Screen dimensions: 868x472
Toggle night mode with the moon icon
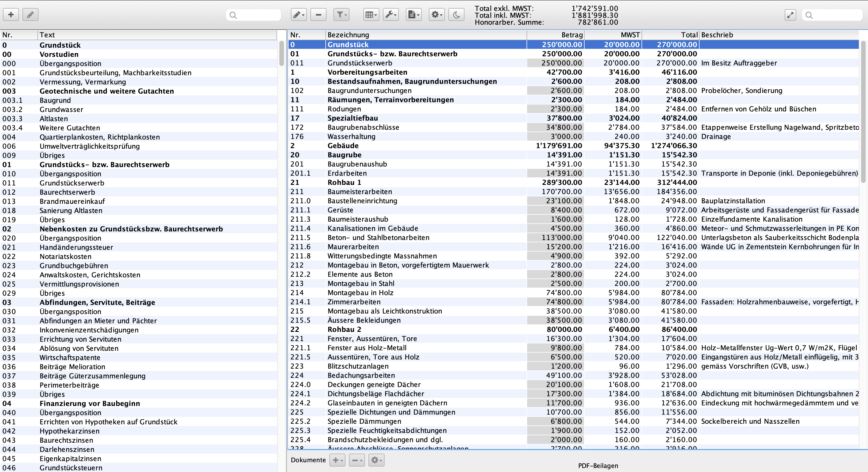(456, 14)
